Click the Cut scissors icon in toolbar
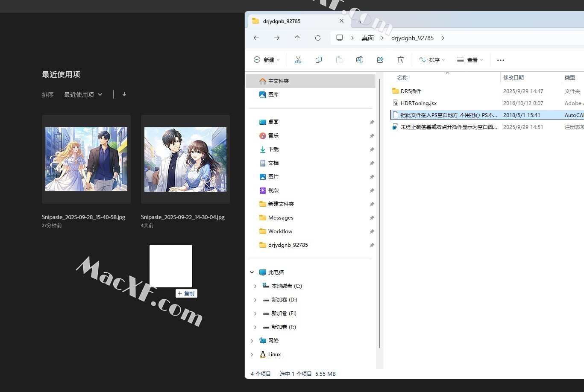Screen dimensions: 584x392 (298, 60)
